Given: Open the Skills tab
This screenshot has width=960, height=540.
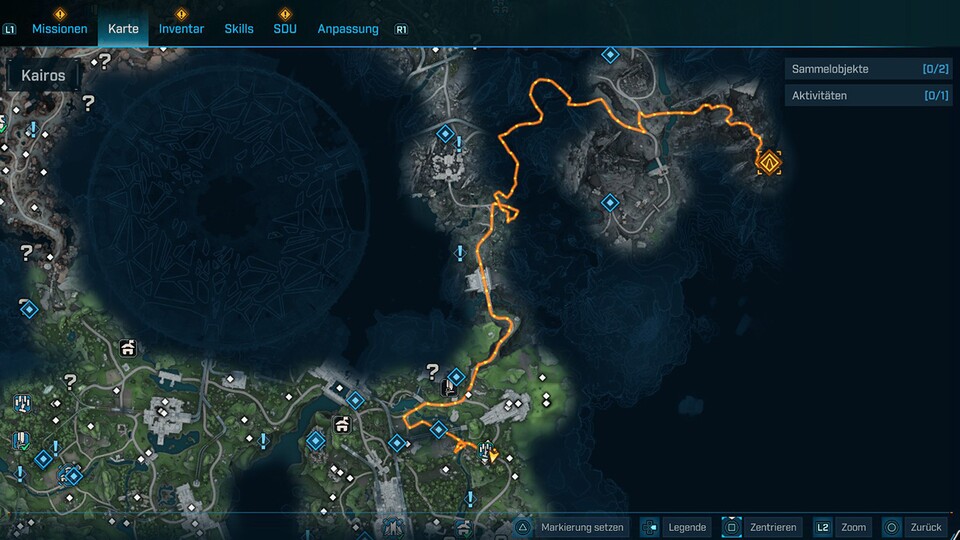Looking at the screenshot, I should click(x=239, y=29).
